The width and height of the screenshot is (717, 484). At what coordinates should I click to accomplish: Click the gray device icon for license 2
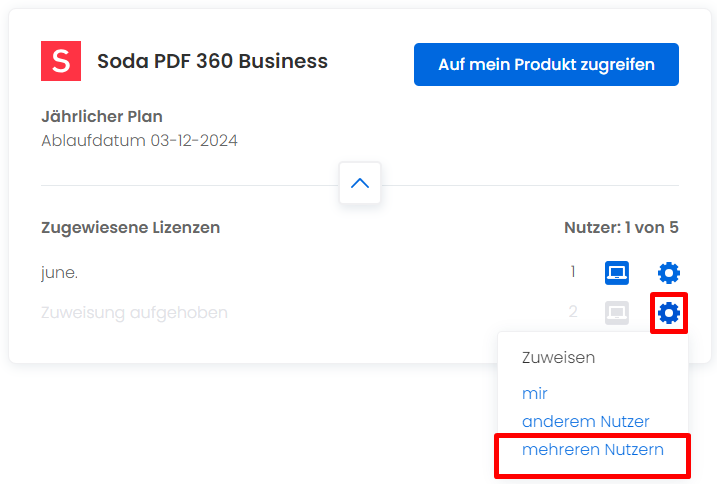[616, 313]
